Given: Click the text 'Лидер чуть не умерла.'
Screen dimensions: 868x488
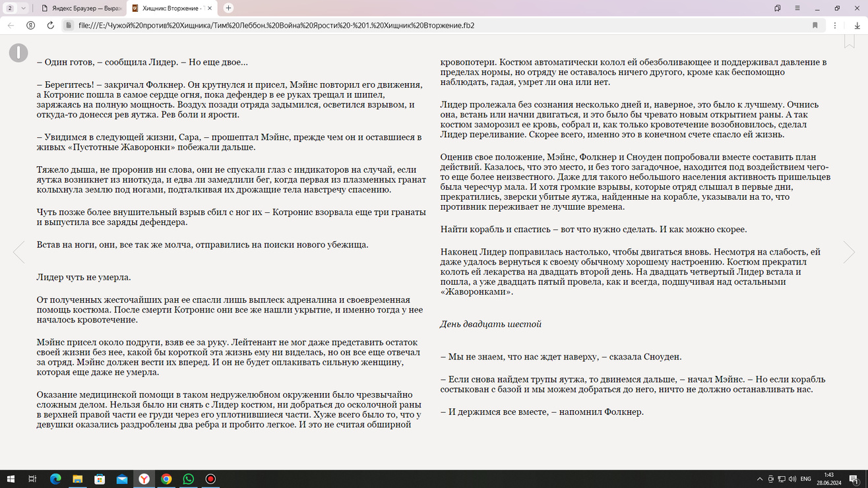Looking at the screenshot, I should click(x=84, y=278).
